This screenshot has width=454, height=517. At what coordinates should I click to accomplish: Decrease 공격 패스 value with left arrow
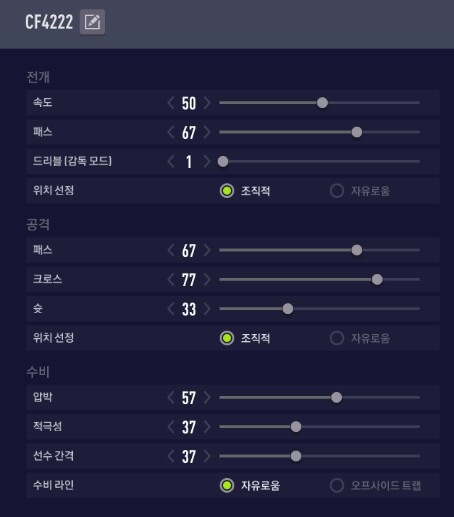click(x=171, y=250)
